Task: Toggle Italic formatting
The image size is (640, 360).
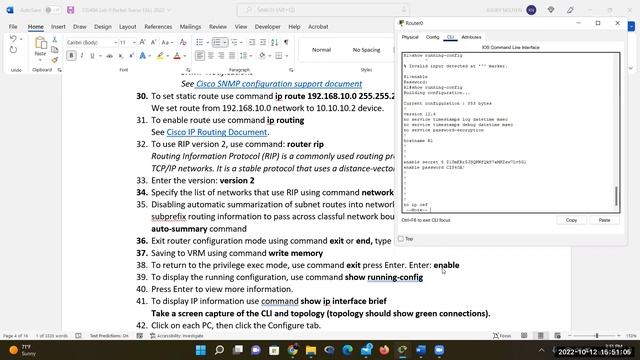Action: coord(82,56)
